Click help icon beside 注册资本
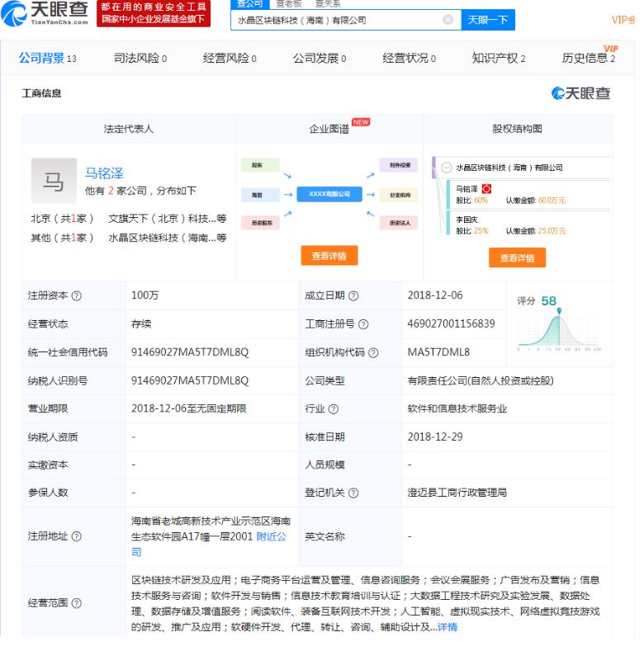The height and width of the screenshot is (651, 644). click(x=77, y=296)
